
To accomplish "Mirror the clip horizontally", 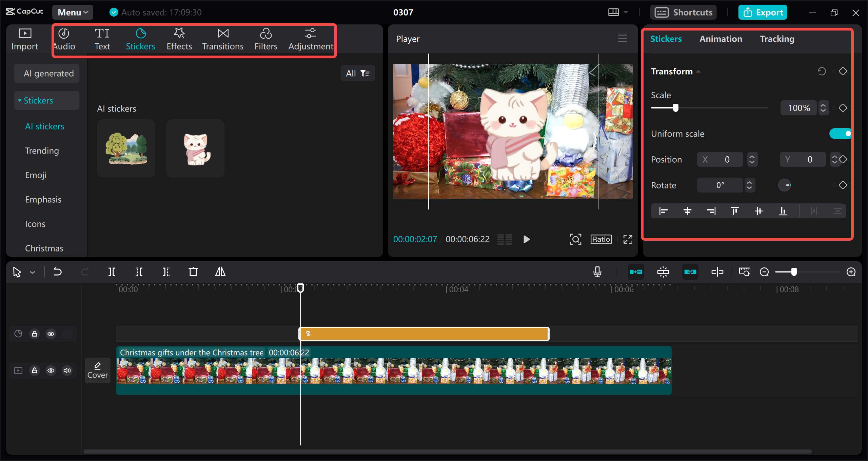I will pyautogui.click(x=220, y=272).
